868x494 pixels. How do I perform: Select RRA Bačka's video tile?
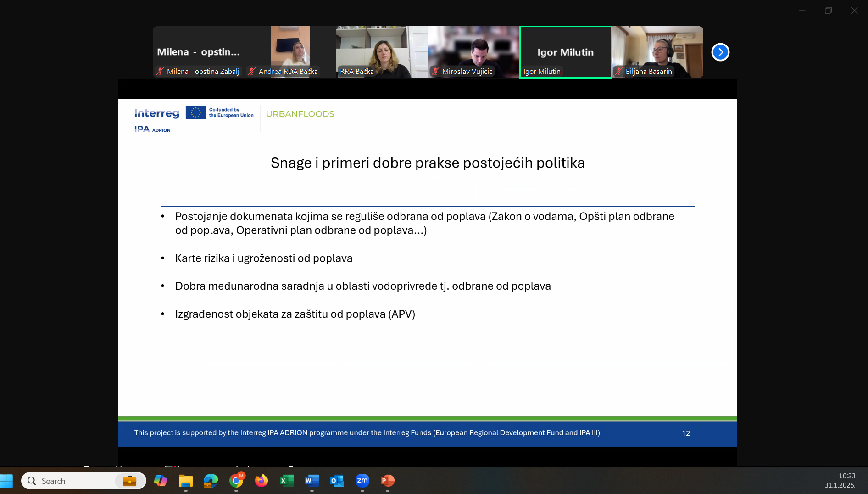tap(382, 52)
